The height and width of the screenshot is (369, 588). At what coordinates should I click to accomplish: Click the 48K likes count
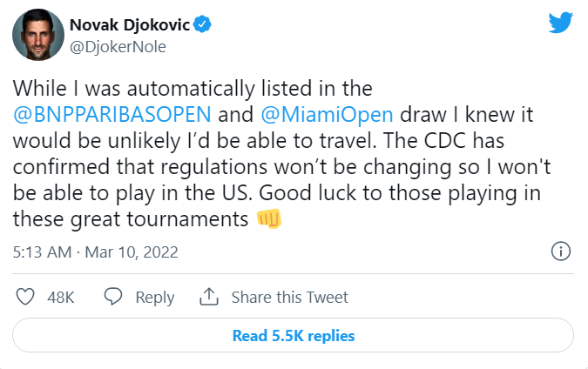pyautogui.click(x=61, y=297)
